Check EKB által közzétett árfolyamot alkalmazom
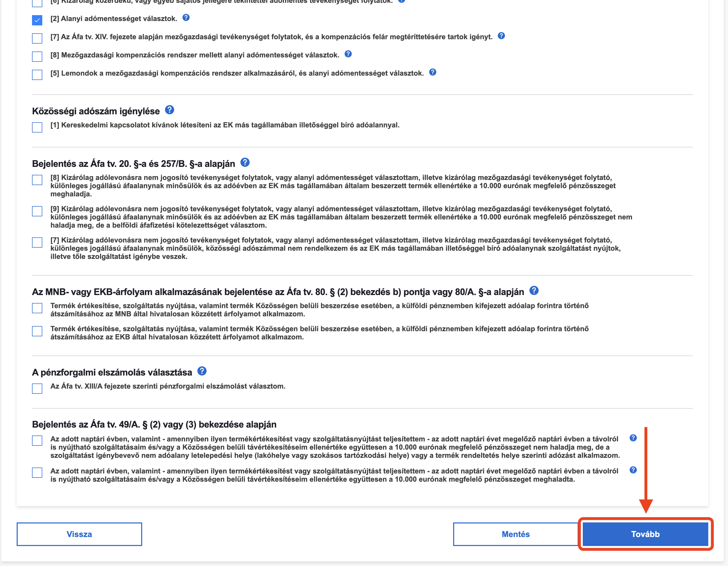728x566 pixels. click(x=37, y=331)
